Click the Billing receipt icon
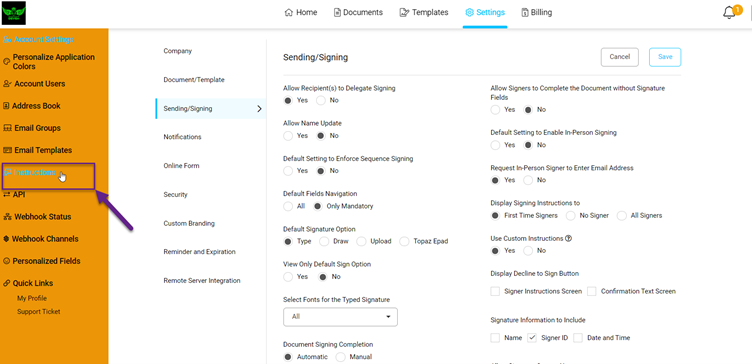Screen dimensions: 752x364 coord(525,12)
